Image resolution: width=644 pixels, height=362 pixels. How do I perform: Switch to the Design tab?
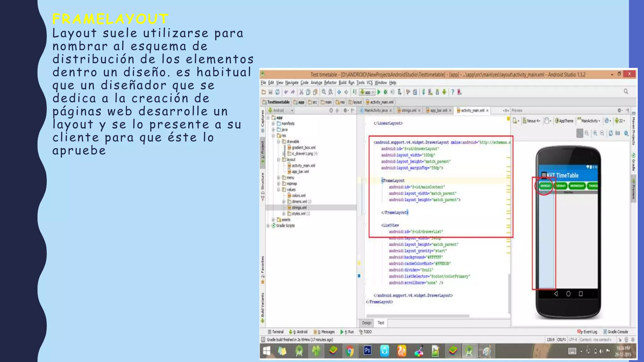366,323
